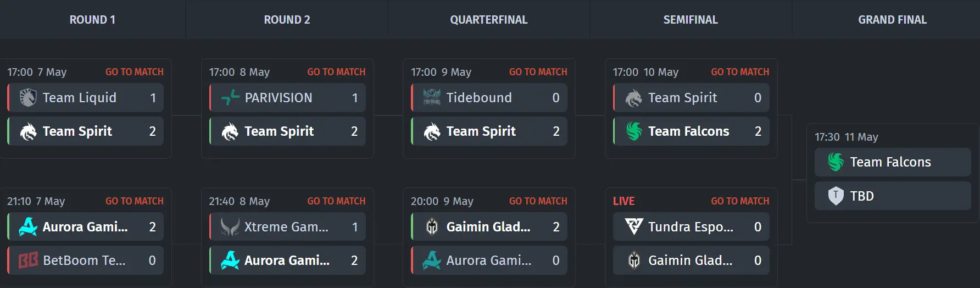
Task: Open GO TO MATCH for Tidebound vs Spirit
Action: tap(538, 72)
